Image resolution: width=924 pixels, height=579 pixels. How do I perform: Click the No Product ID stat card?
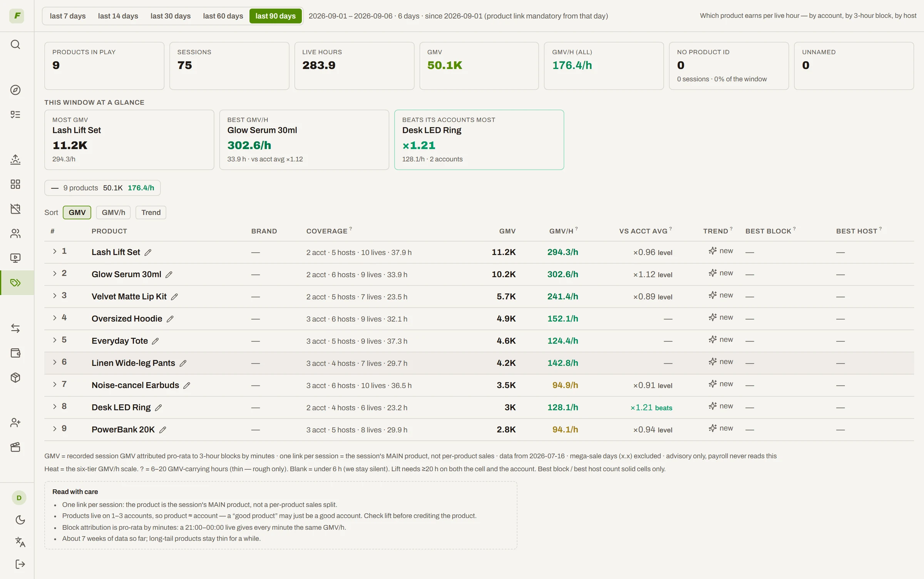click(x=729, y=66)
